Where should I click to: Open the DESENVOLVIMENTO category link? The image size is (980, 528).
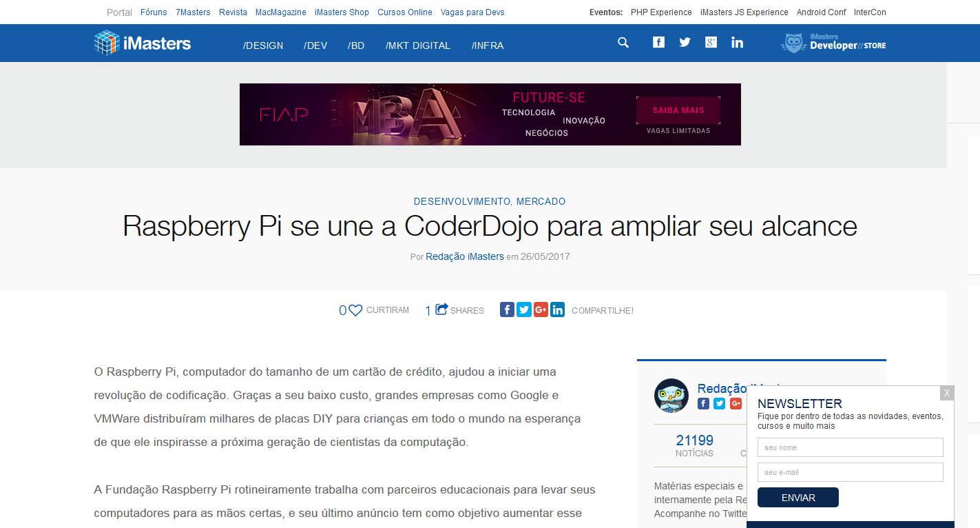point(461,201)
